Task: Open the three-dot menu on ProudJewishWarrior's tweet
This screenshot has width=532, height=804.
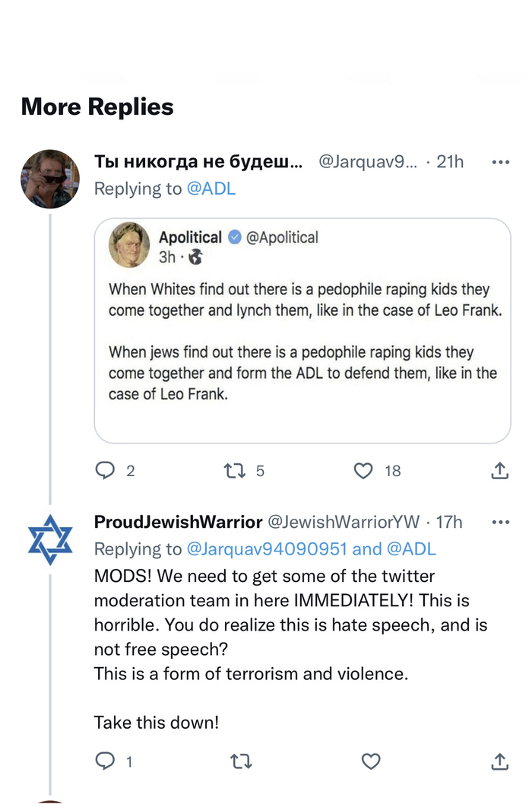Action: click(x=500, y=522)
